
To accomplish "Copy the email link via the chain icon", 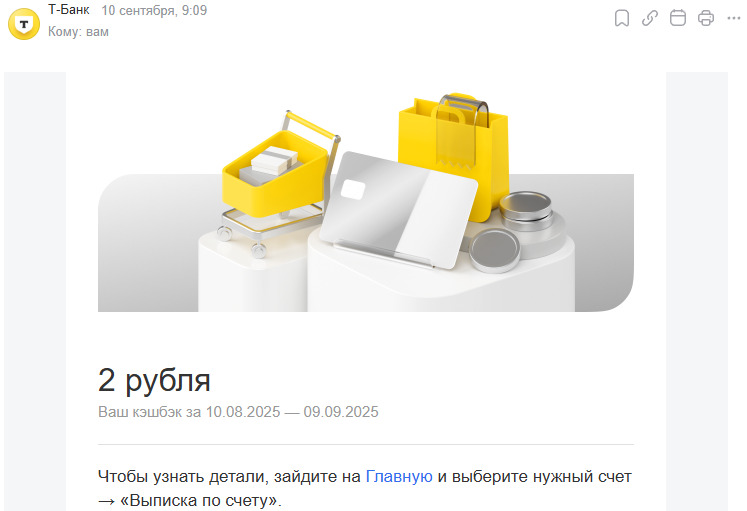I will click(650, 18).
